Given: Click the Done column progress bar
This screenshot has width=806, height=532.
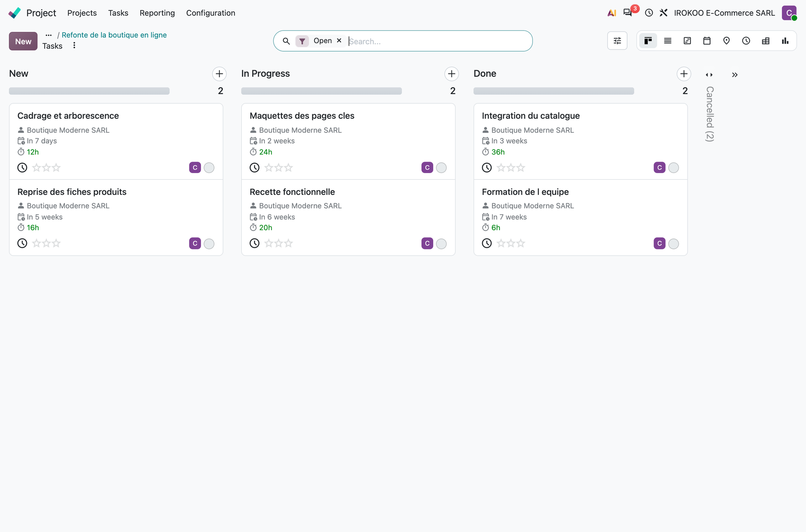Looking at the screenshot, I should pyautogui.click(x=554, y=91).
